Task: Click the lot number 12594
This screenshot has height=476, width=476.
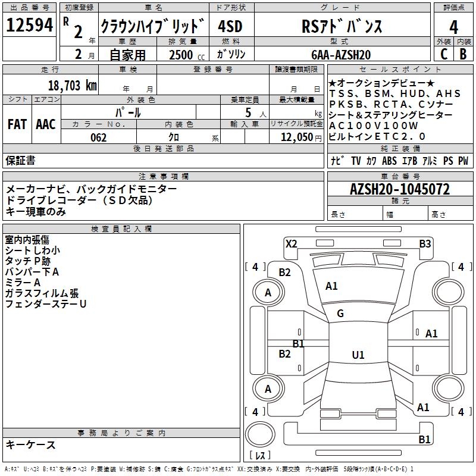Action: point(30,26)
